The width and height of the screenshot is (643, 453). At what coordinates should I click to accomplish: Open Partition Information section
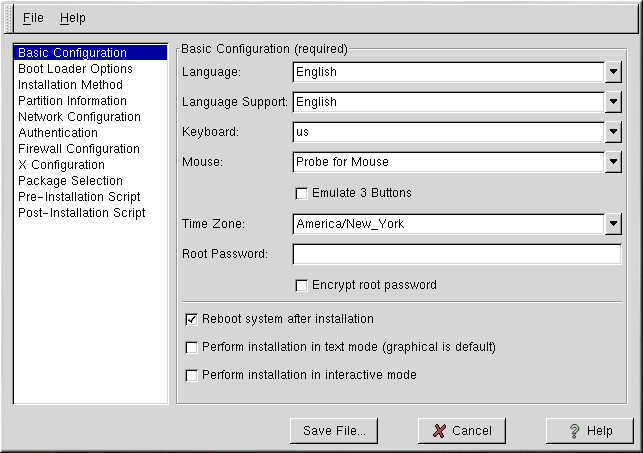[x=72, y=101]
